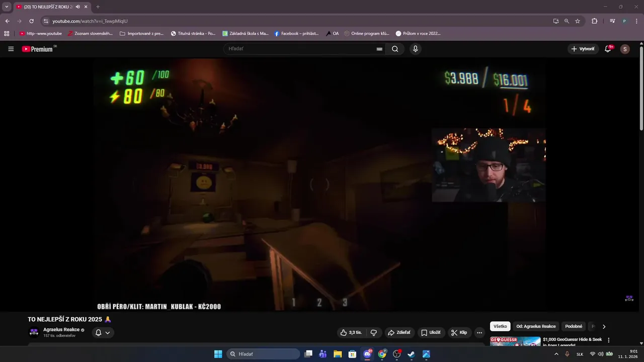Click the address bar URL
644x362 pixels.
tap(90, 21)
